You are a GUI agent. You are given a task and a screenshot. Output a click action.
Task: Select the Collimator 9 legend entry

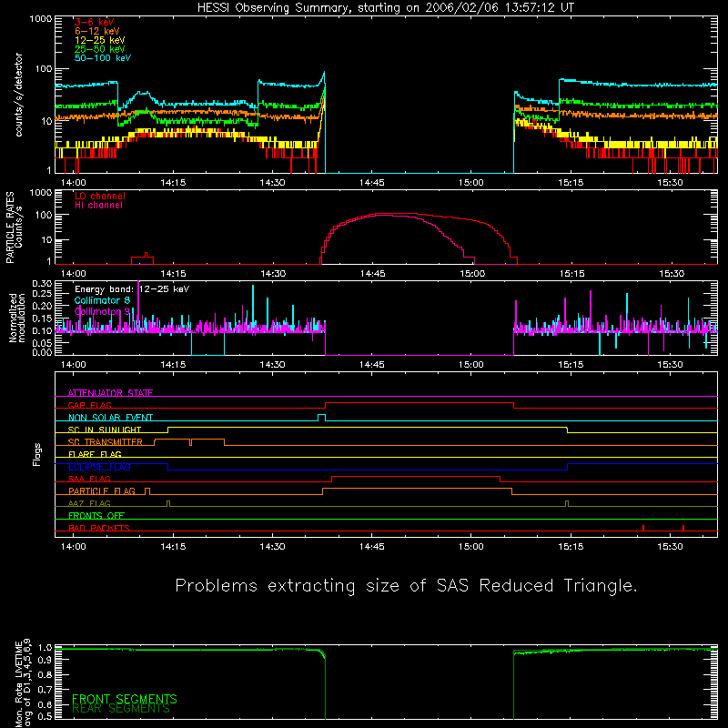tap(102, 311)
